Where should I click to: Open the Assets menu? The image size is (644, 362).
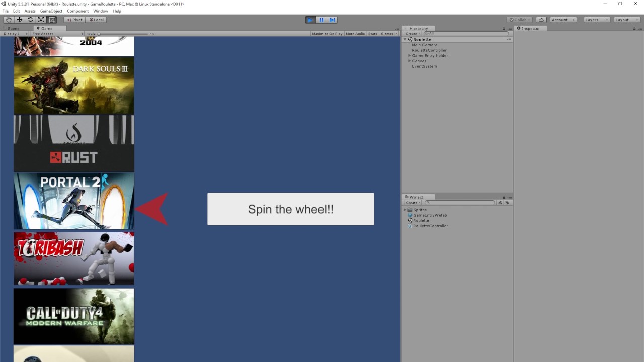pyautogui.click(x=30, y=11)
